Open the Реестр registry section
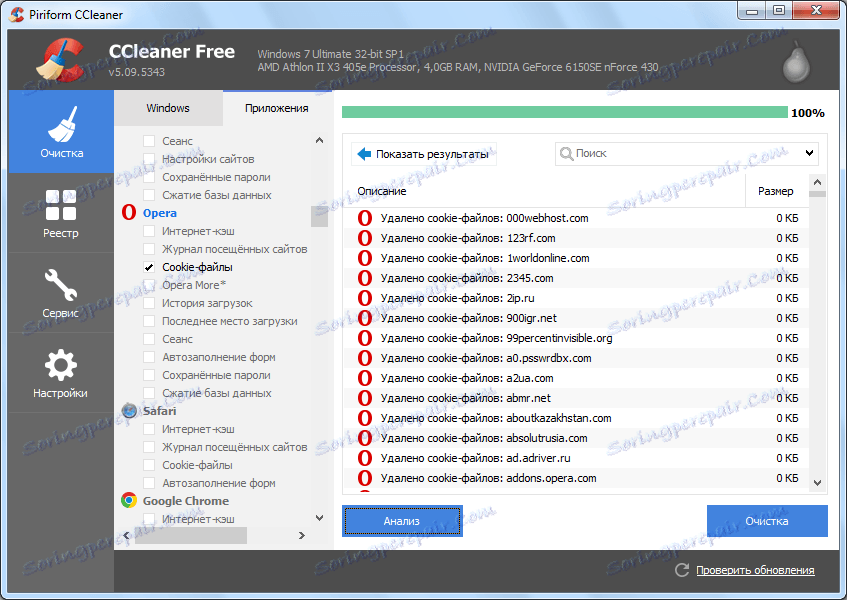 coord(61,213)
